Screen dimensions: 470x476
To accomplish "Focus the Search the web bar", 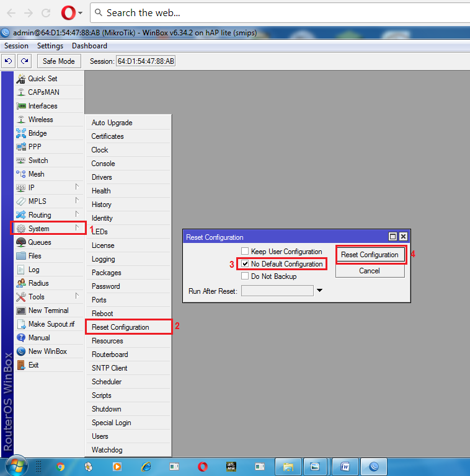I will tap(280, 13).
